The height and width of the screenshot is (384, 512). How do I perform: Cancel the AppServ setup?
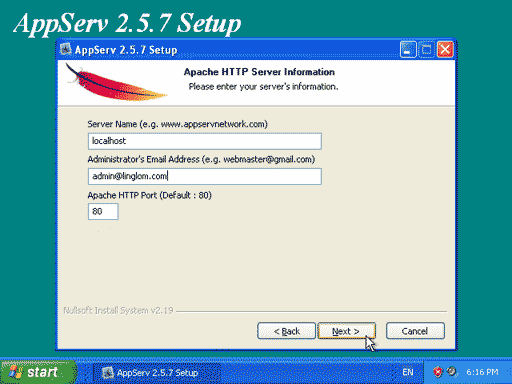(x=415, y=331)
